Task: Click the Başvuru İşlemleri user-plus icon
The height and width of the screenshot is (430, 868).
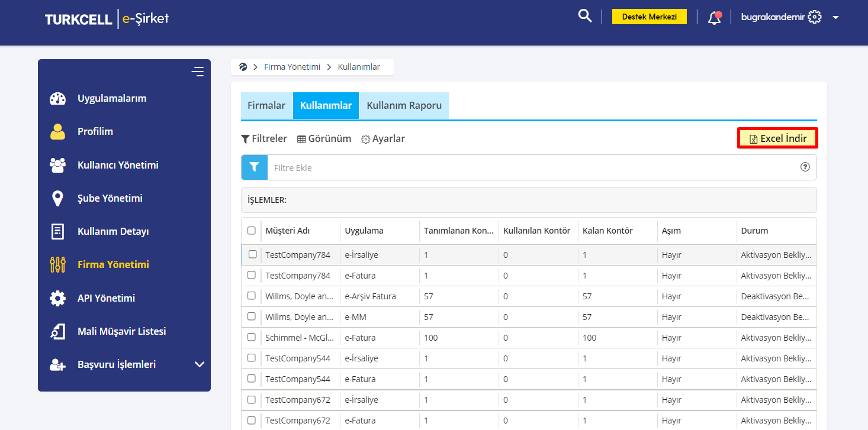Action: tap(57, 365)
